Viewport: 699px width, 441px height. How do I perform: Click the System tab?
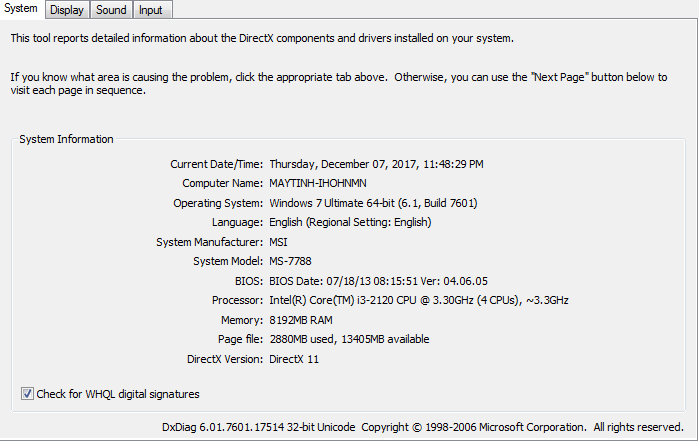click(x=22, y=9)
